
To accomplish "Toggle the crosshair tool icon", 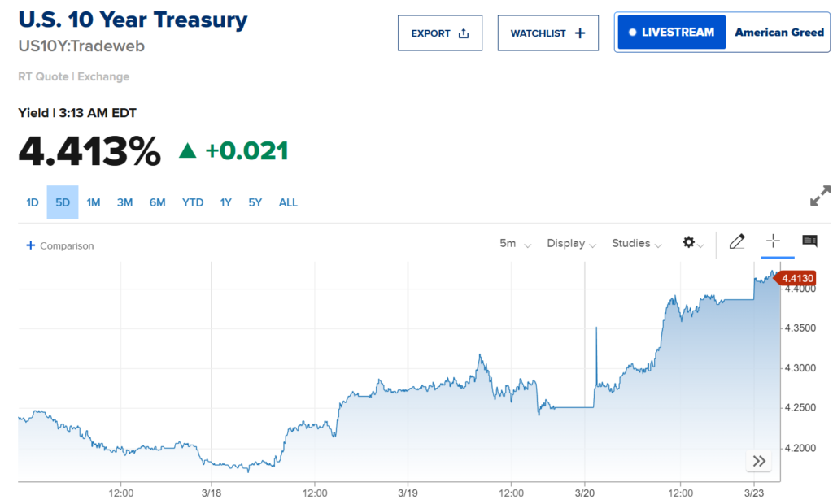I will point(773,241).
